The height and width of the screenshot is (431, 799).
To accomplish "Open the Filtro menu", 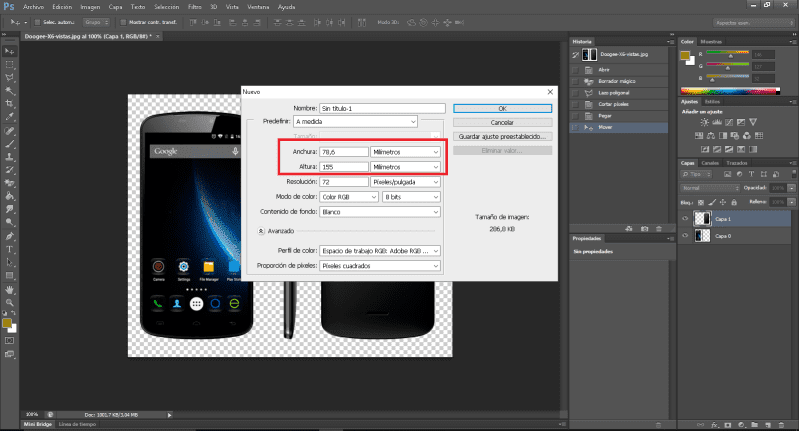I will coord(195,7).
